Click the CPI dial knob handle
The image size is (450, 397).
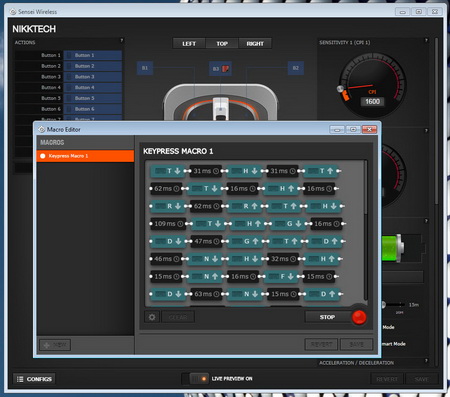(340, 89)
